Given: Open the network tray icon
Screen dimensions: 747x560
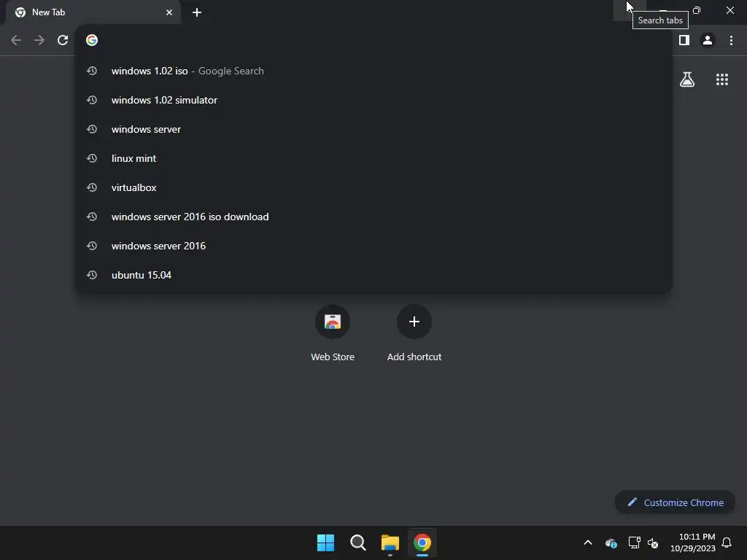Looking at the screenshot, I should (x=634, y=542).
